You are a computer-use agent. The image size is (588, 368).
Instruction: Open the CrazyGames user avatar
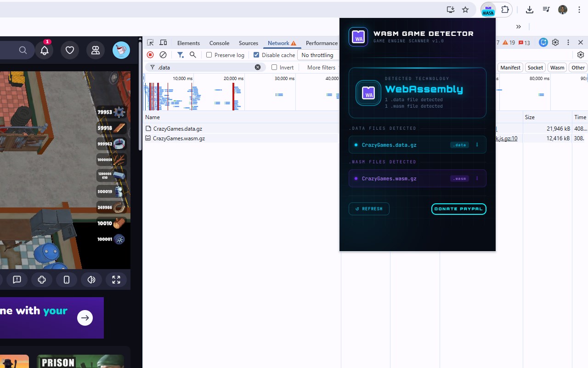click(x=121, y=50)
